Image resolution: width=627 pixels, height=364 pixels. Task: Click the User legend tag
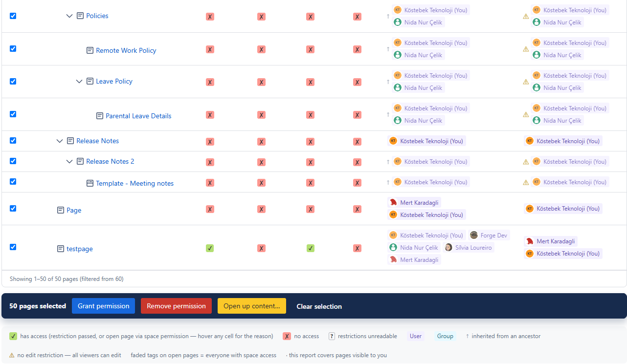pyautogui.click(x=416, y=336)
